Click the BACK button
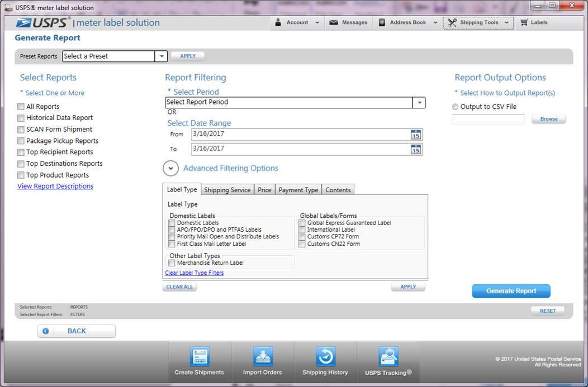Screen dimensions: 588x387 77,331
